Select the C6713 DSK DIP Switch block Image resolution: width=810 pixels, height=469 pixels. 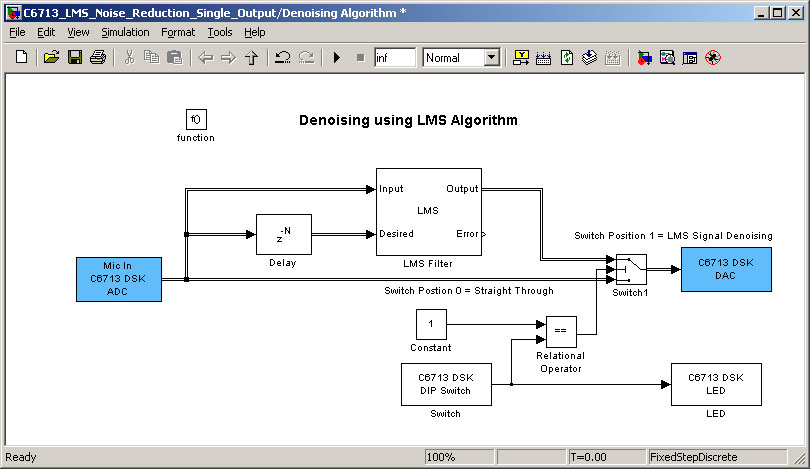pos(446,384)
